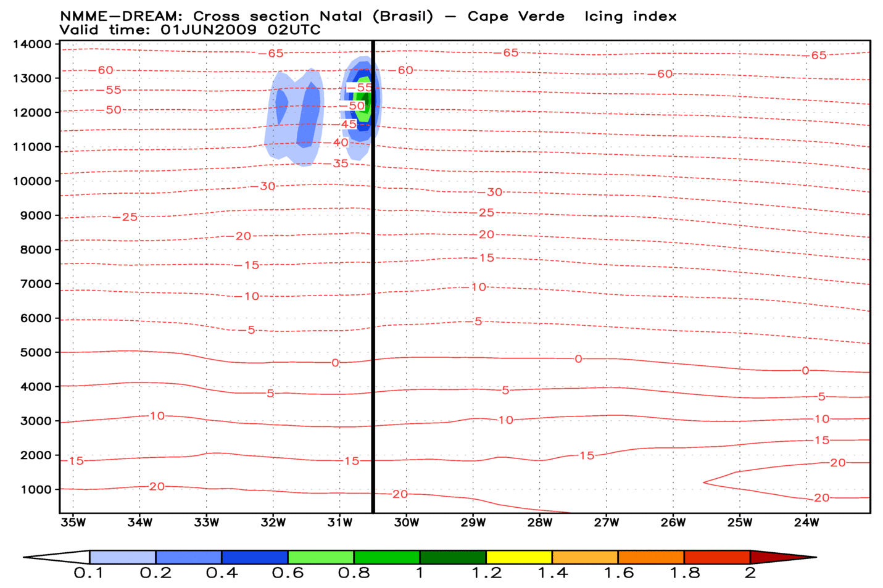Click the 27W longitude axis label
Image resolution: width=883 pixels, height=588 pixels.
tap(606, 523)
